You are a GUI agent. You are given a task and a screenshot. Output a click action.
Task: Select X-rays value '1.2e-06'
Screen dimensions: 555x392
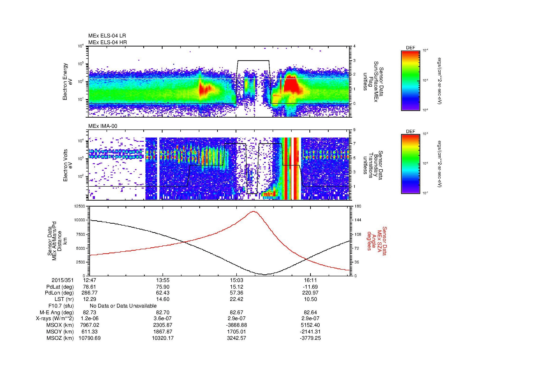(x=90, y=318)
